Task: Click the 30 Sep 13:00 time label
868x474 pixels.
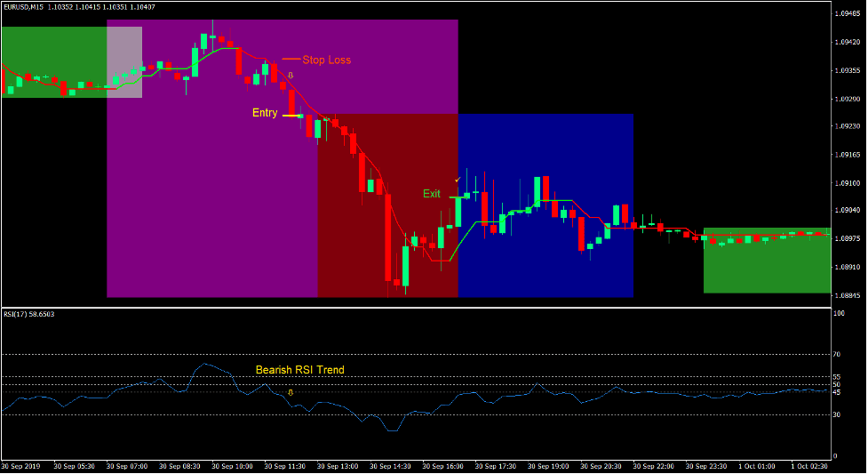Action: click(x=337, y=466)
